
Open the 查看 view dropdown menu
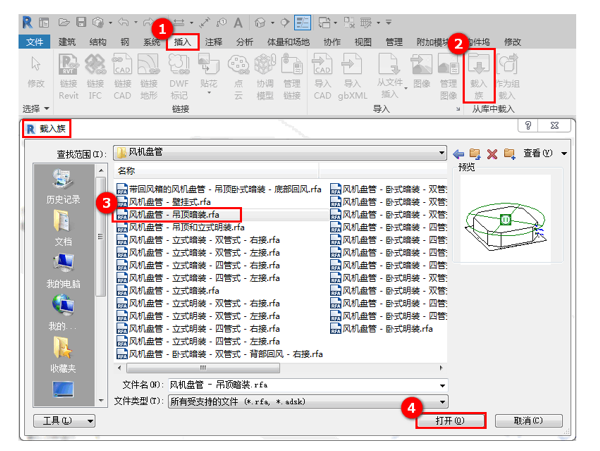tap(544, 153)
